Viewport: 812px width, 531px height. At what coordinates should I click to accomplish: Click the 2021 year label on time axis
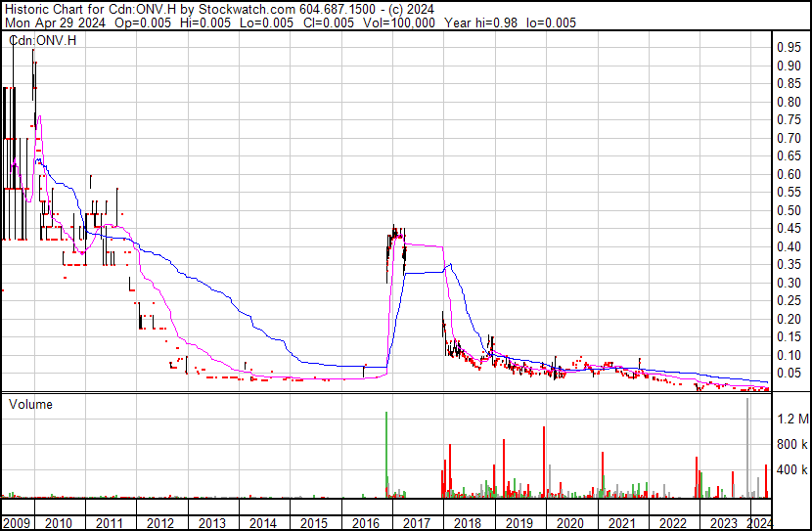click(x=621, y=523)
